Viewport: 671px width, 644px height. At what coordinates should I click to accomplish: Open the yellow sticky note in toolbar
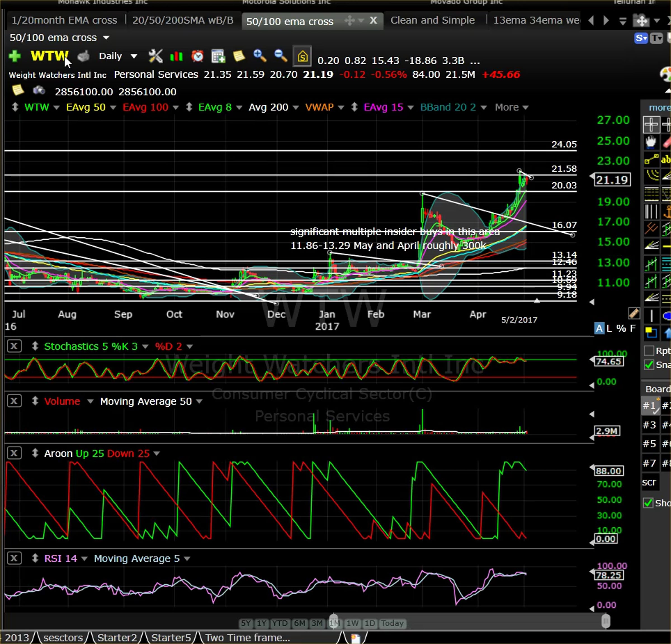239,56
